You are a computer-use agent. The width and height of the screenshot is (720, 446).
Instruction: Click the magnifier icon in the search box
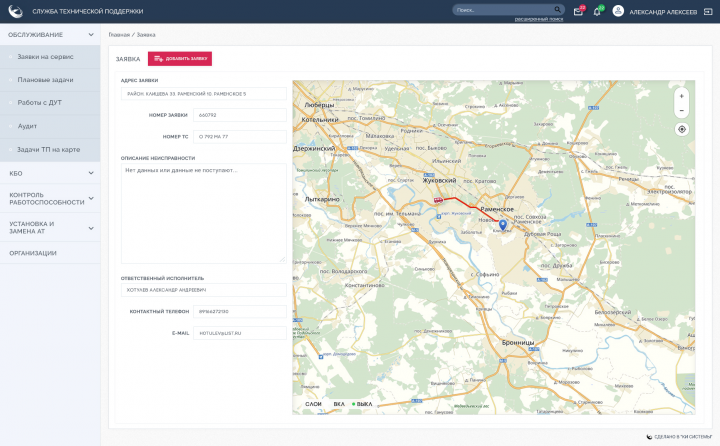click(557, 10)
